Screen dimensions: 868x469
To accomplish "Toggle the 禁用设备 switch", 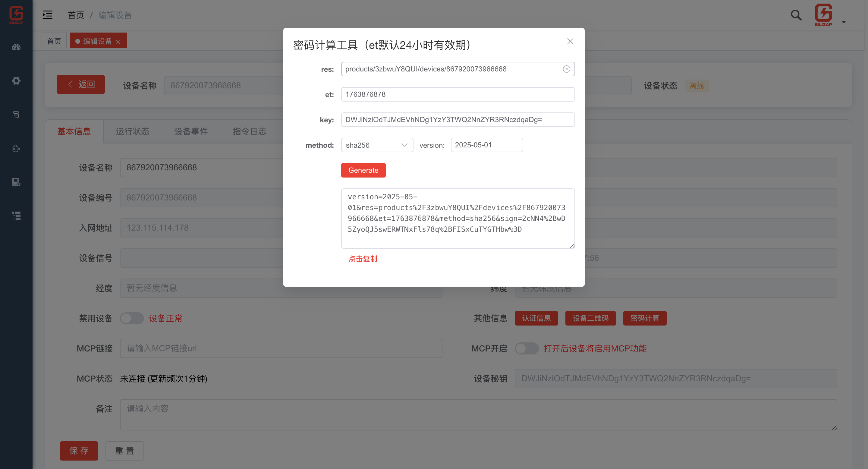I will tap(132, 318).
